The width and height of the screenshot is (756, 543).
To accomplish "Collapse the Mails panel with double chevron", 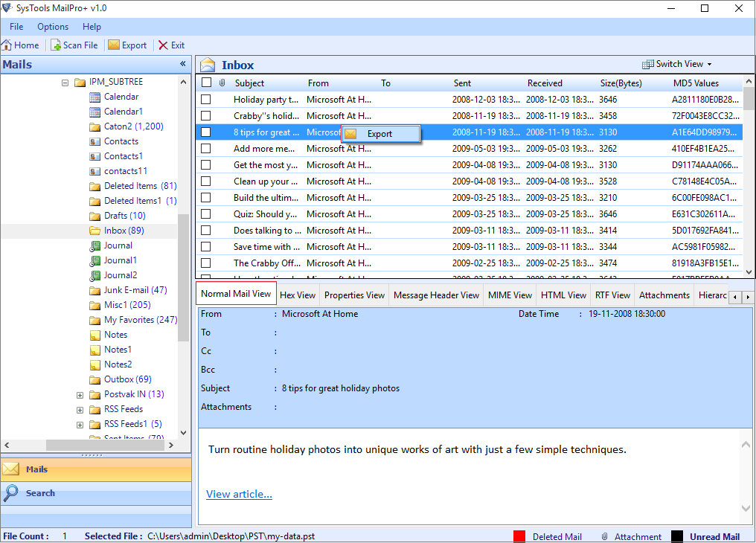I will [x=183, y=64].
